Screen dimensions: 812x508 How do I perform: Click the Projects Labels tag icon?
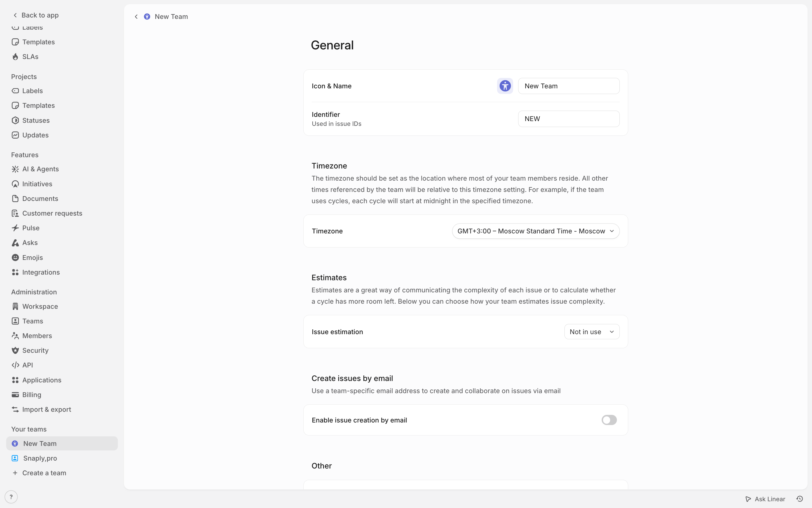[15, 91]
